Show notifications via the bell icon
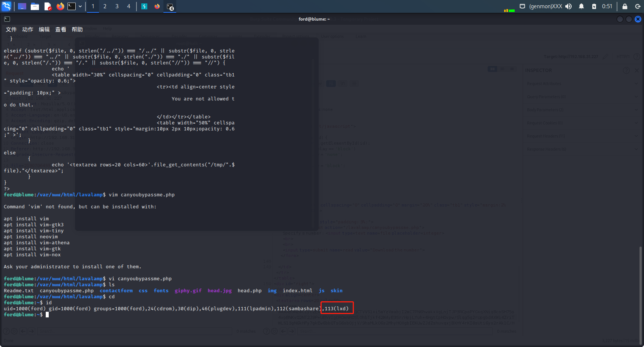Viewport: 644px width, 347px height. coord(581,6)
